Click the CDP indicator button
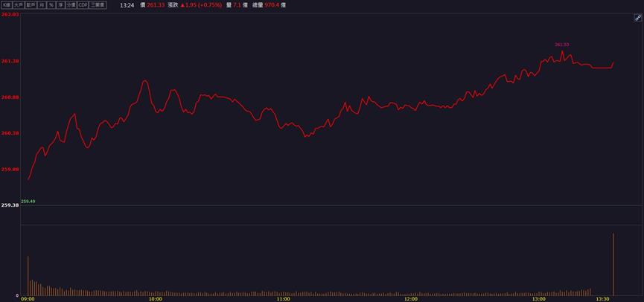 click(x=83, y=5)
